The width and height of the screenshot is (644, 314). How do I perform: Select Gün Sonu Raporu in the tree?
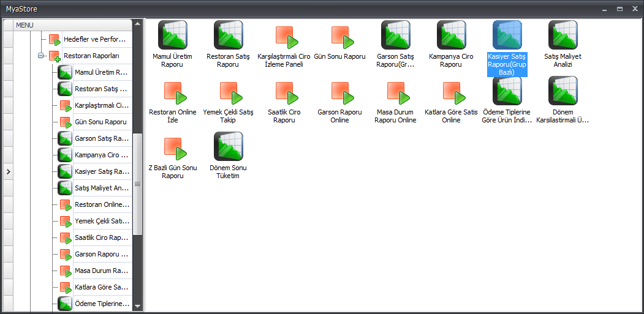[100, 122]
